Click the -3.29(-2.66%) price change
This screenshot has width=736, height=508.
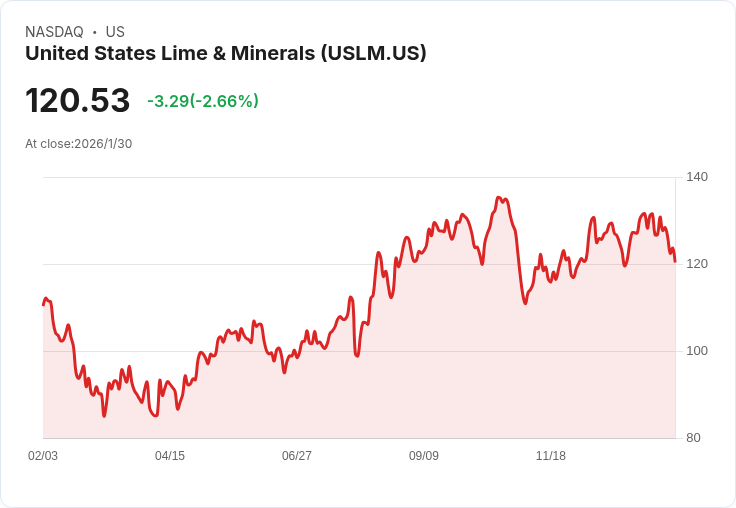(x=203, y=101)
